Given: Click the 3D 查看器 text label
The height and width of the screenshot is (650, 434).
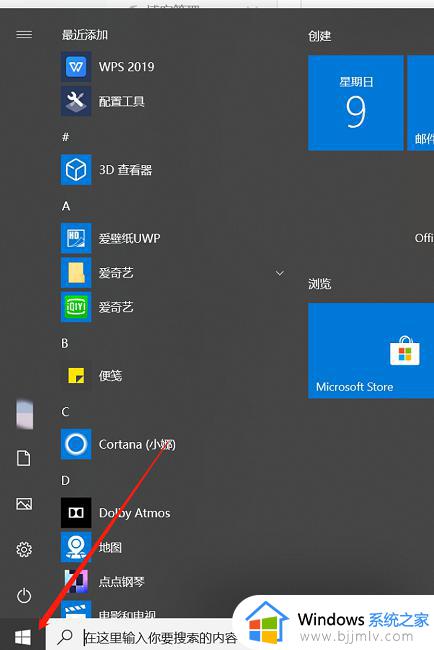Looking at the screenshot, I should point(126,170).
